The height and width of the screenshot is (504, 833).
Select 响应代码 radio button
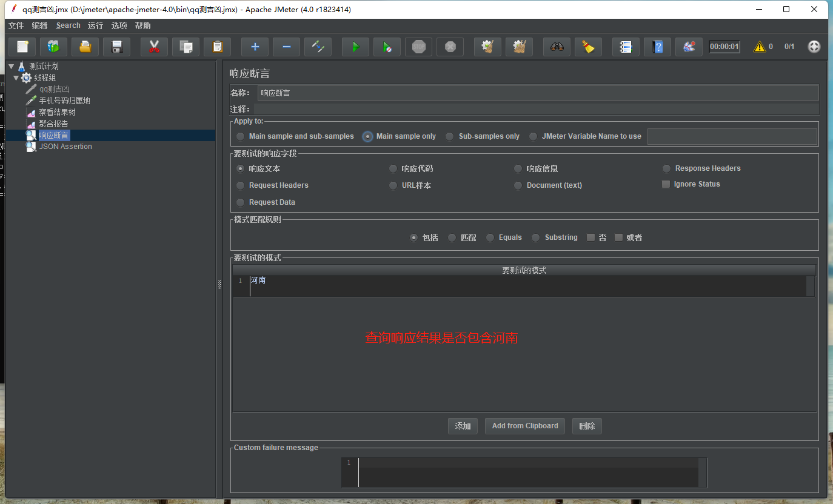coord(411,168)
